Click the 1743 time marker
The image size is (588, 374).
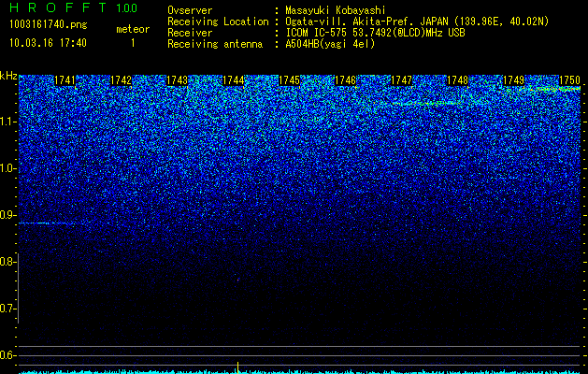(177, 80)
